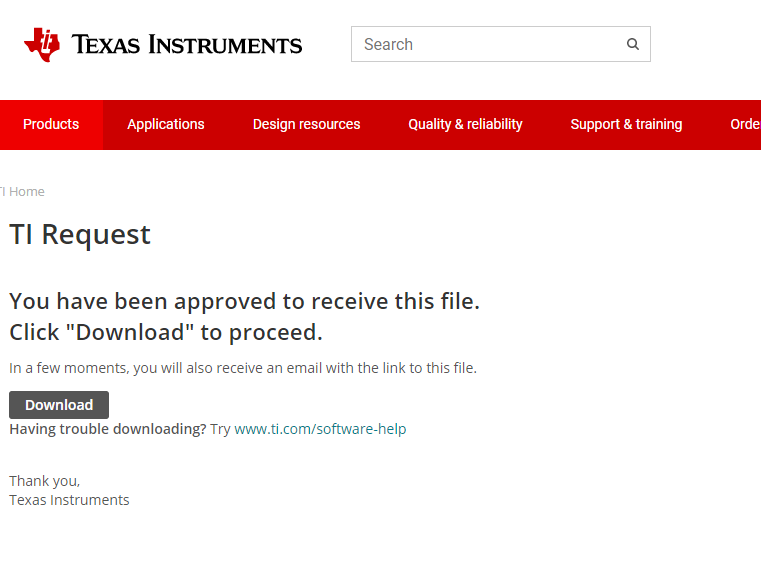Click the Download button
This screenshot has height=572, width=761.
point(59,405)
